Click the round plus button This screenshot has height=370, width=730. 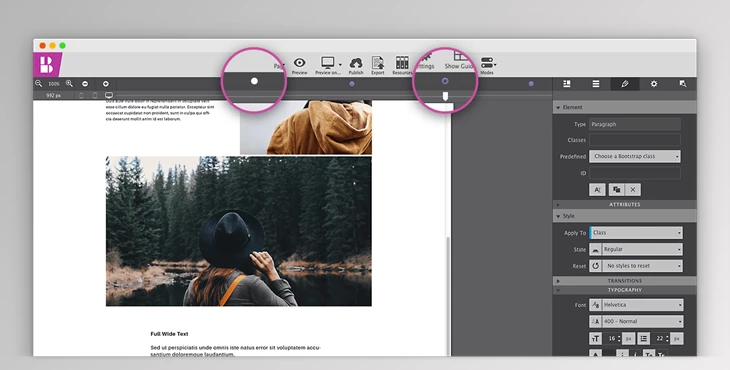(106, 84)
